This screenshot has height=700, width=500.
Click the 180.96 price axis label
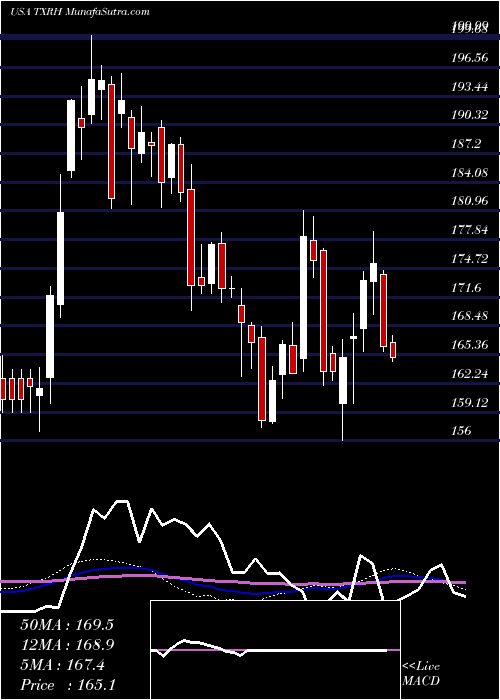pos(470,201)
